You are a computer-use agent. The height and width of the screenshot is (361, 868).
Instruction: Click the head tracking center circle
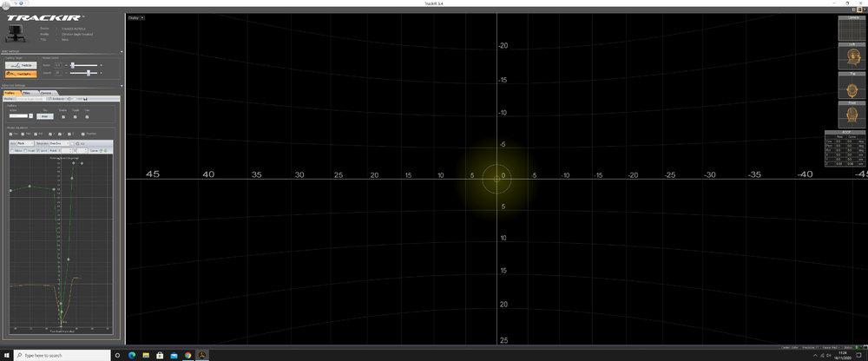click(x=496, y=179)
